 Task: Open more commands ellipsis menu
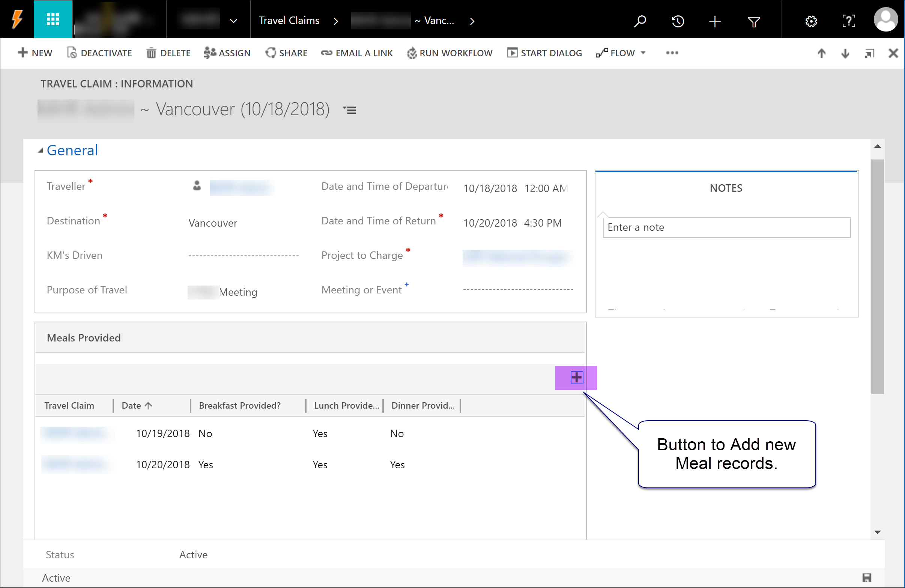tap(672, 53)
